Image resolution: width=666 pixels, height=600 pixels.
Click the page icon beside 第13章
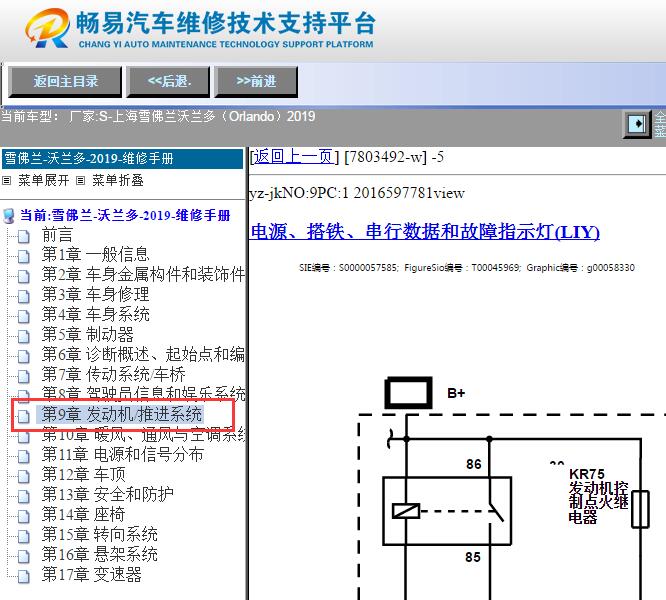coord(24,496)
